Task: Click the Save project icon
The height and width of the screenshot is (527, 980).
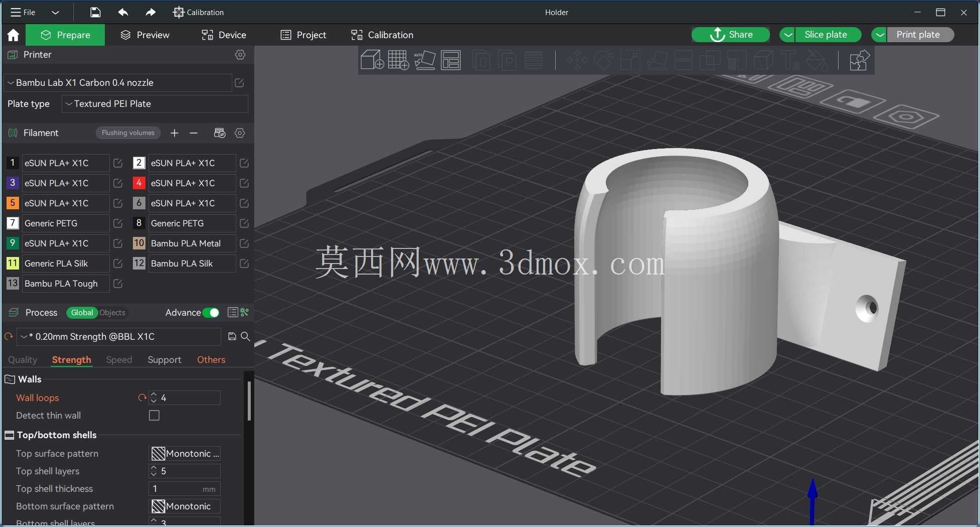Action: point(95,12)
